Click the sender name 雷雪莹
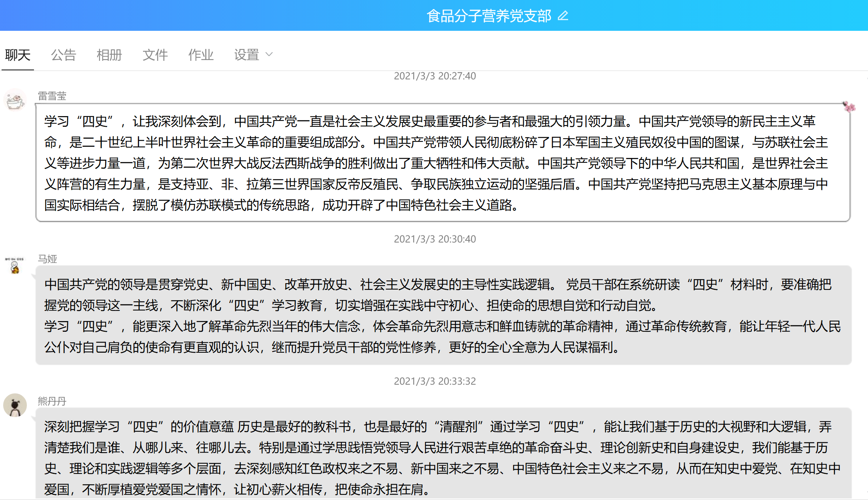The width and height of the screenshot is (868, 500). pos(52,96)
